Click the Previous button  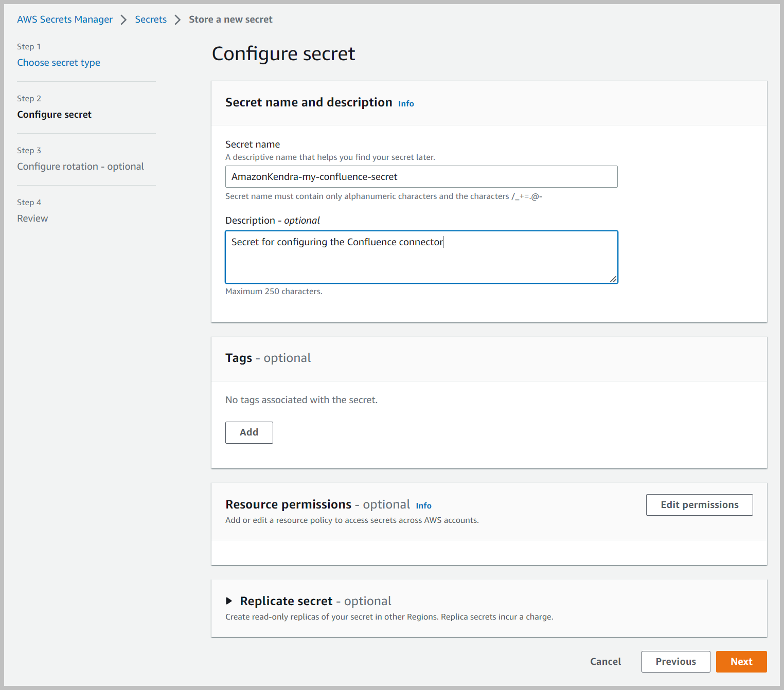pyautogui.click(x=675, y=661)
